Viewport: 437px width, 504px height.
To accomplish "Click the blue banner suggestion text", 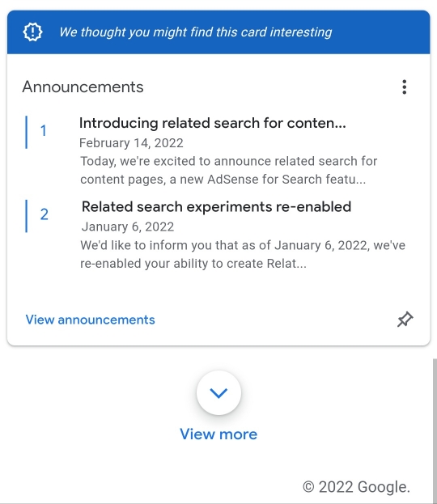I will pos(196,32).
